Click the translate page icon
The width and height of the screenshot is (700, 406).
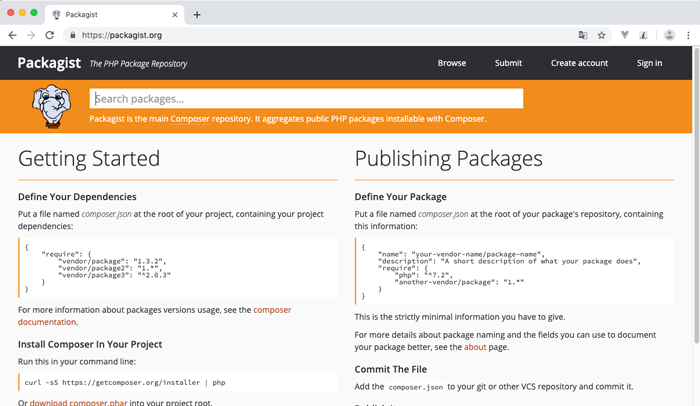pyautogui.click(x=583, y=35)
